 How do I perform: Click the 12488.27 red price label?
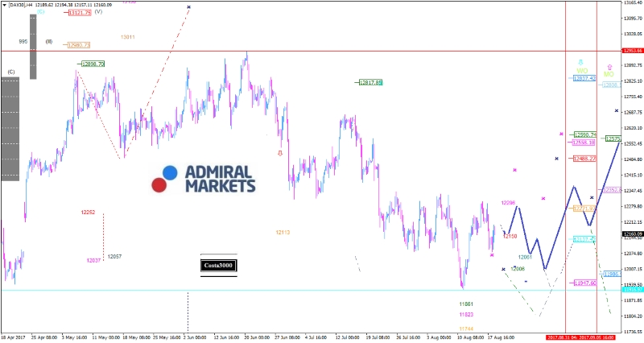[x=584, y=159]
